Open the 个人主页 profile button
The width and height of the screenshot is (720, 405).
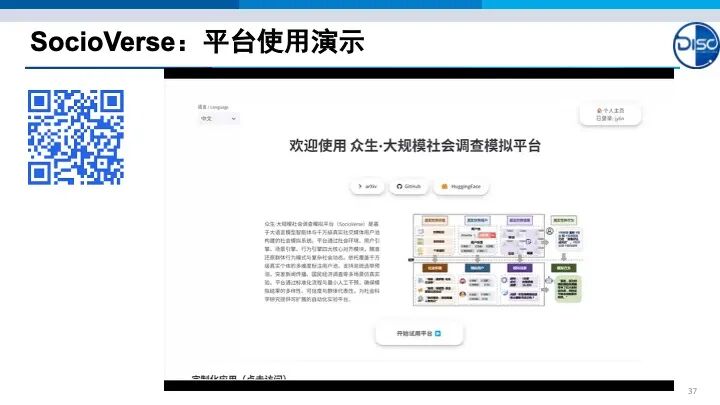(610, 113)
